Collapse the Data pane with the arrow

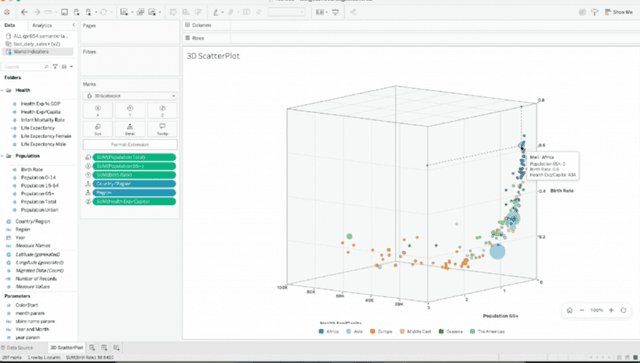click(x=73, y=25)
